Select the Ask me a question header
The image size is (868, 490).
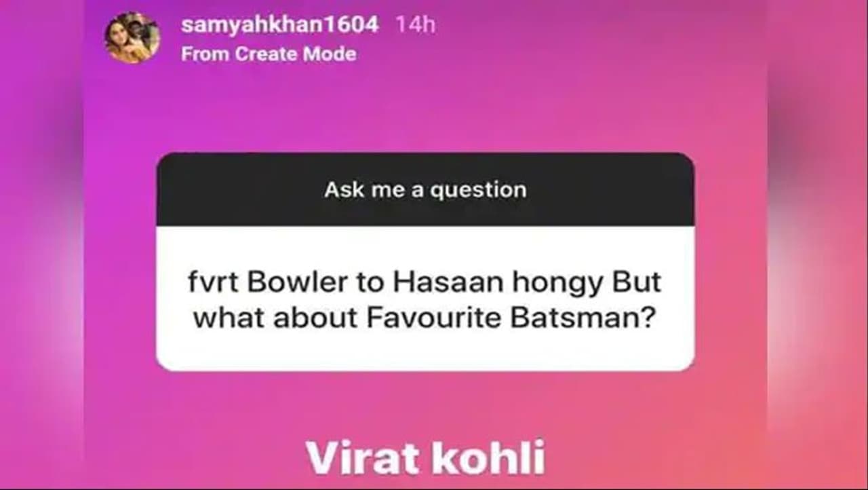click(x=425, y=189)
